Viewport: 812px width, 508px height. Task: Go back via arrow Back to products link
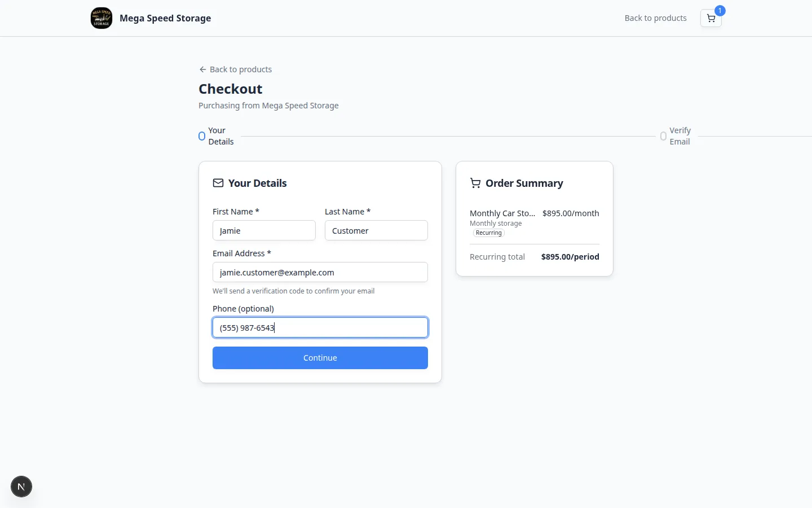[236, 69]
